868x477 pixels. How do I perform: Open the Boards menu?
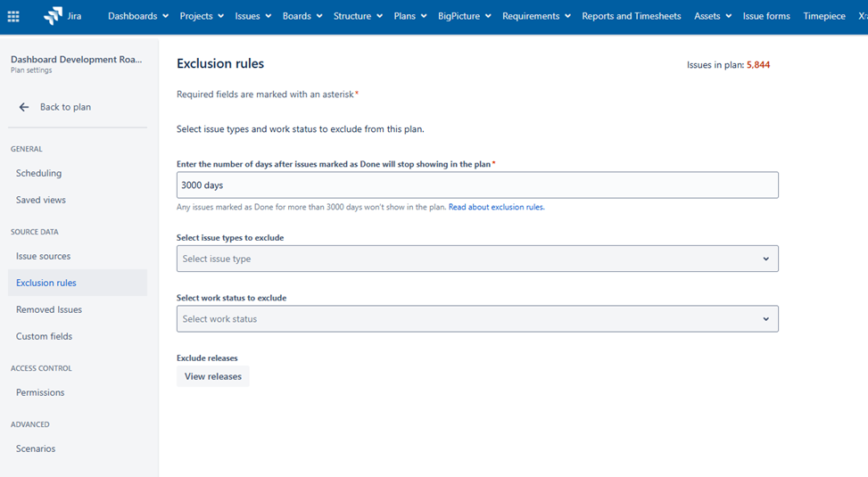302,16
